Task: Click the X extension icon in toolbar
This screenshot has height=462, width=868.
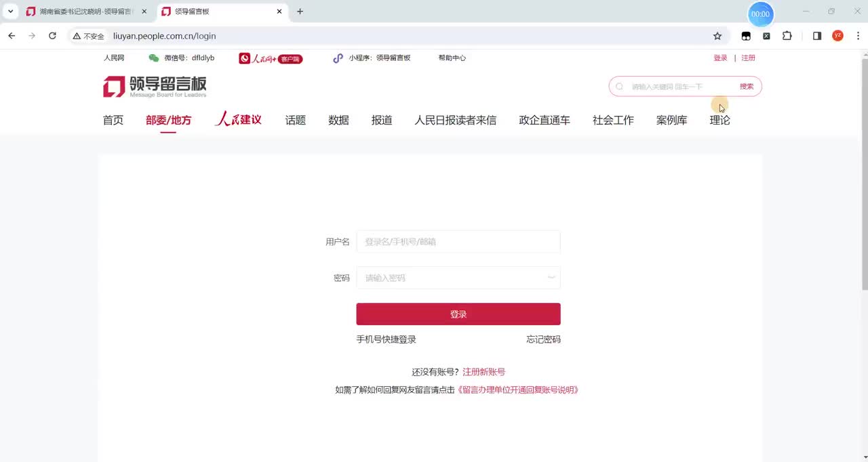Action: tap(766, 36)
